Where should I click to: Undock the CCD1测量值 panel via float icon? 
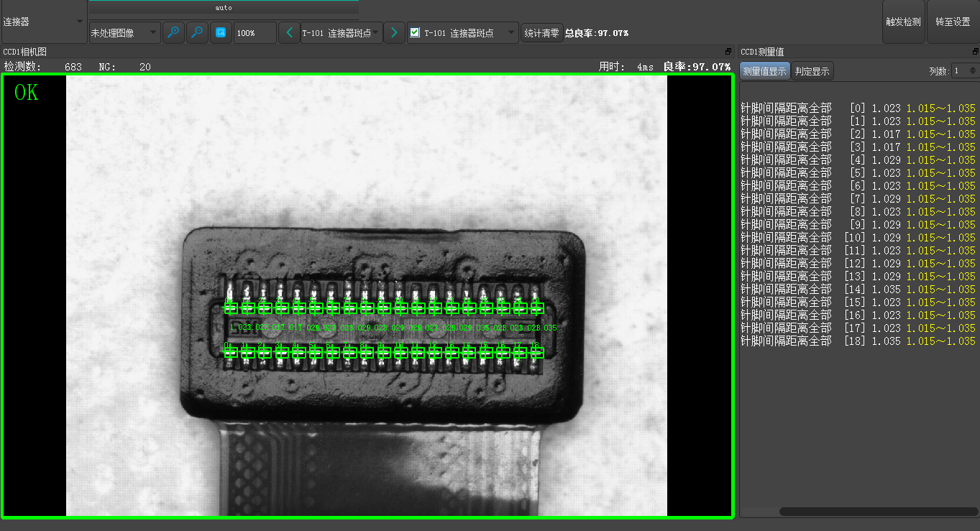point(975,52)
